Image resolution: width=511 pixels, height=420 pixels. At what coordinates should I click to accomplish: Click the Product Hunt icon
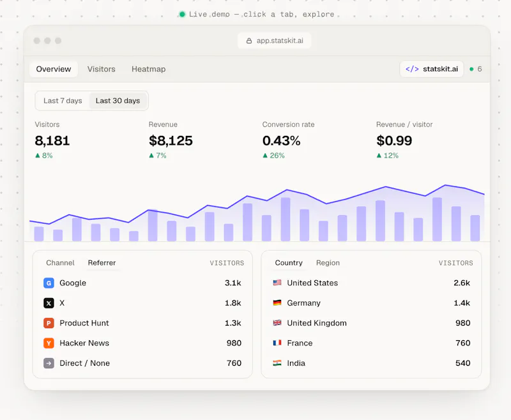(49, 324)
